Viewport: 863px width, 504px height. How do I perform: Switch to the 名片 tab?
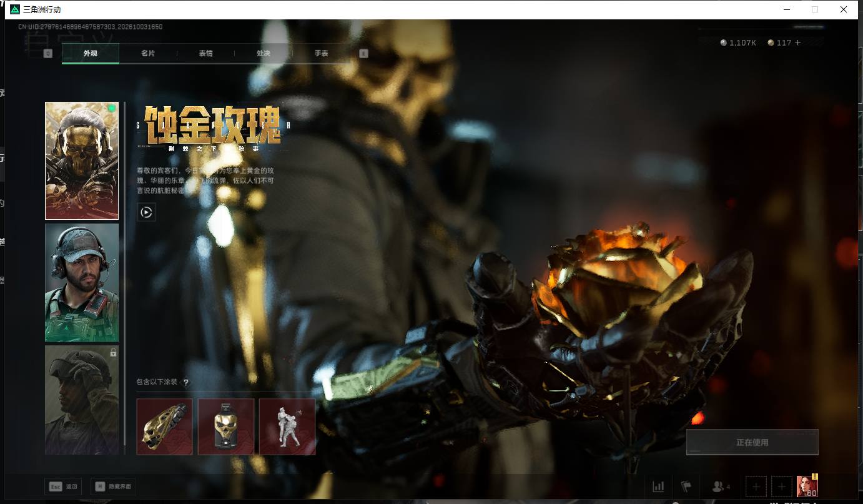click(x=148, y=53)
